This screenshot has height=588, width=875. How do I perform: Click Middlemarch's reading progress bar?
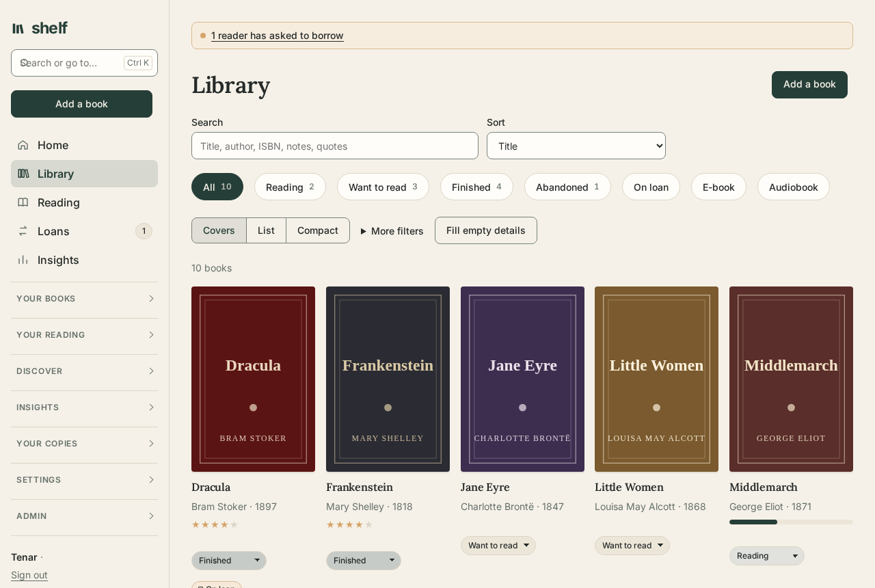791,522
